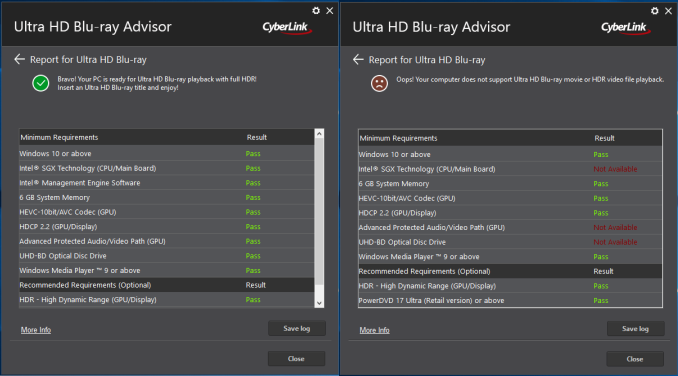The width and height of the screenshot is (678, 376).
Task: Click CyberLink logo in left window
Action: (x=287, y=28)
